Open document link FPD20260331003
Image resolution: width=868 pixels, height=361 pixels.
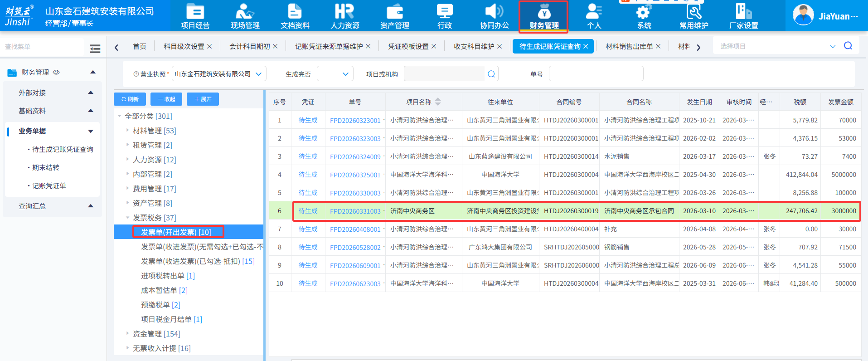(x=355, y=211)
